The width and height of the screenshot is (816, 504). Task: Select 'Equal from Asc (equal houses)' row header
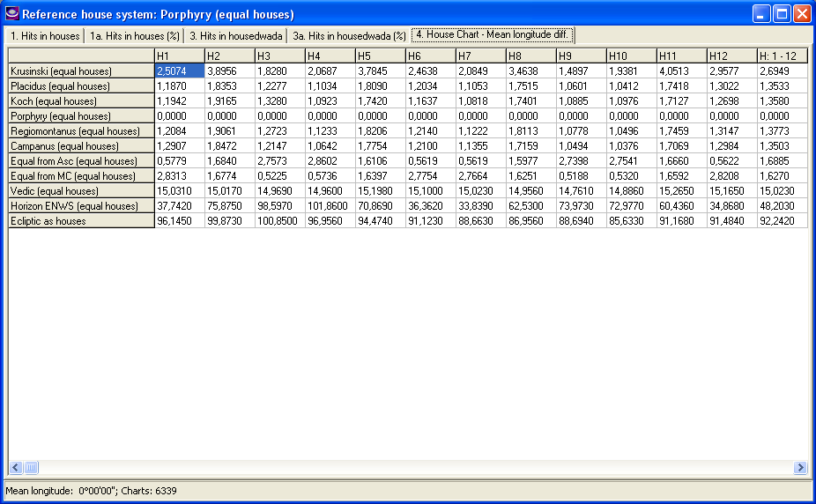click(82, 161)
